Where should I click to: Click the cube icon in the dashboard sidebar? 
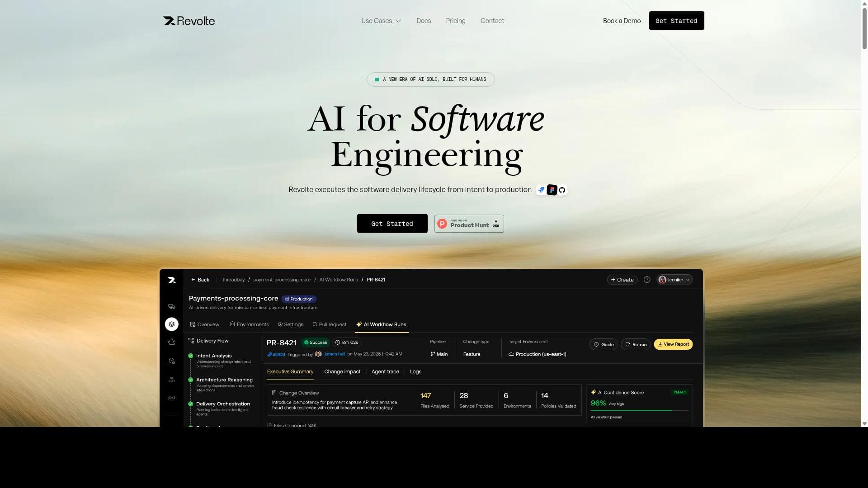(x=172, y=361)
